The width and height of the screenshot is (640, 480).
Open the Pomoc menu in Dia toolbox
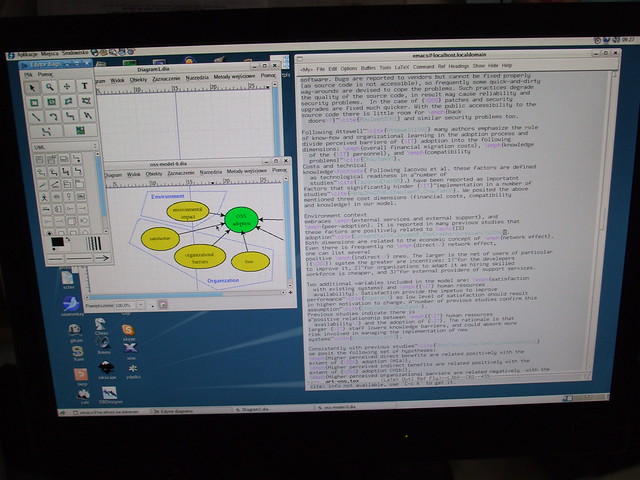[45, 75]
